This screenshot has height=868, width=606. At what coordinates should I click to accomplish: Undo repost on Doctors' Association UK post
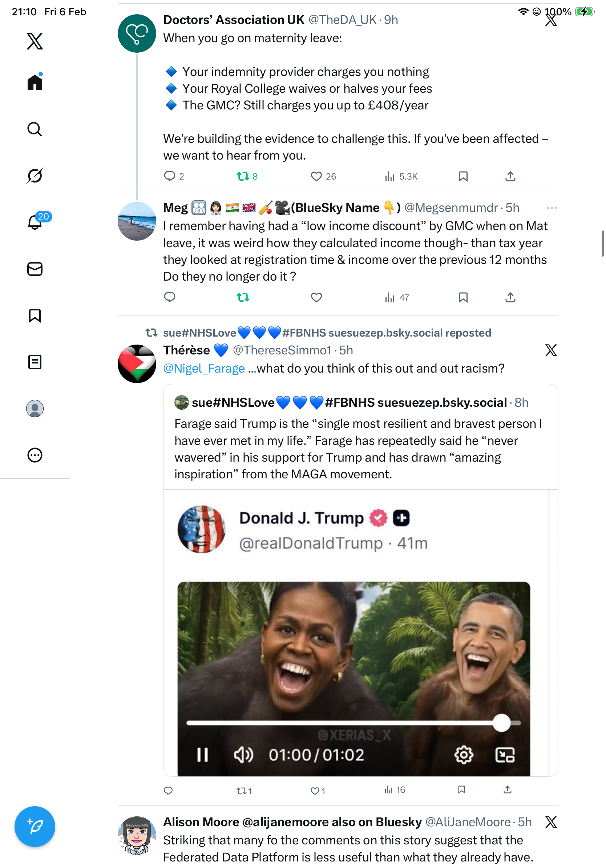(x=243, y=176)
